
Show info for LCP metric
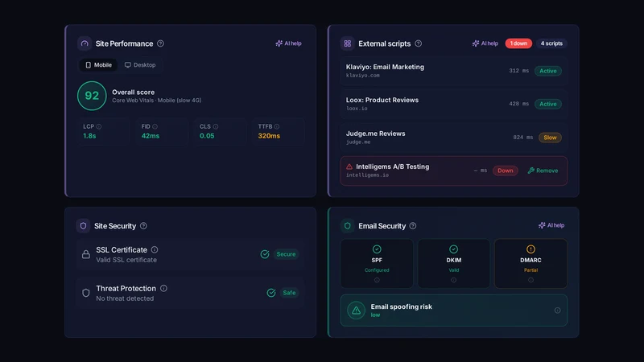(x=99, y=127)
